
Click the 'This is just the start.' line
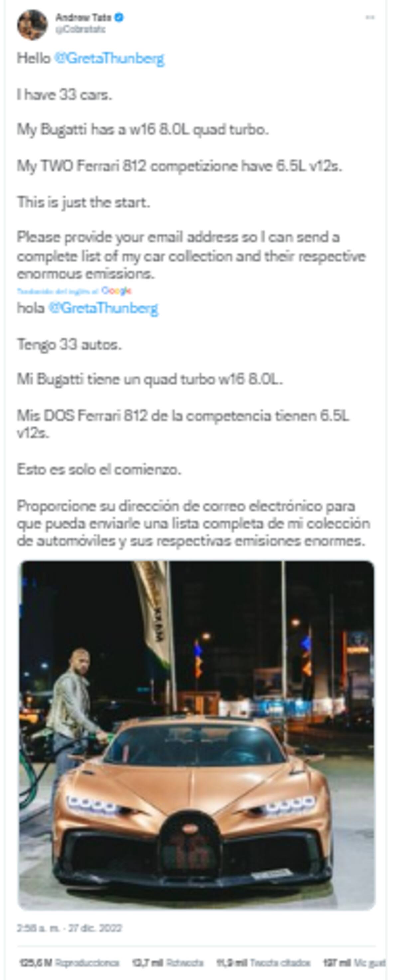pyautogui.click(x=84, y=202)
